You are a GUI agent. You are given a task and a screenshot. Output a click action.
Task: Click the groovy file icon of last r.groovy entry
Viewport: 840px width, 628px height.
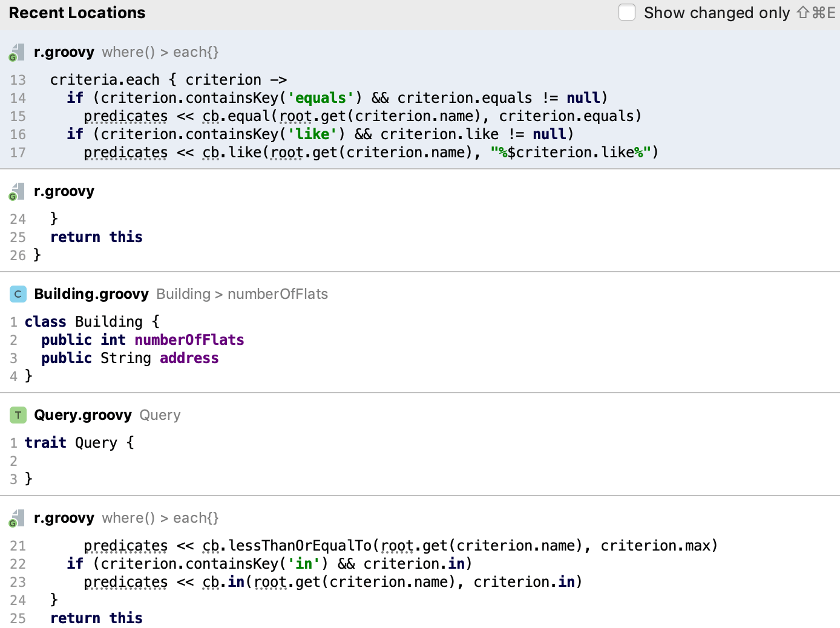[x=17, y=518]
